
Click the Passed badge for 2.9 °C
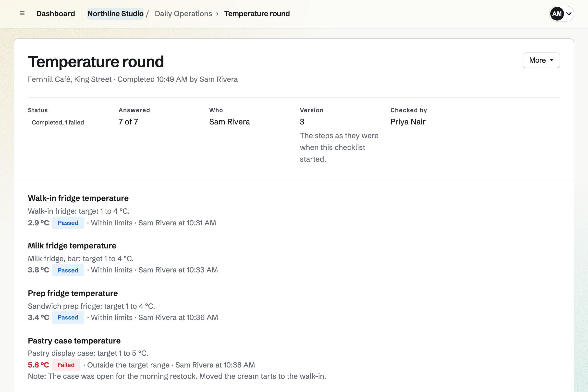coord(68,223)
